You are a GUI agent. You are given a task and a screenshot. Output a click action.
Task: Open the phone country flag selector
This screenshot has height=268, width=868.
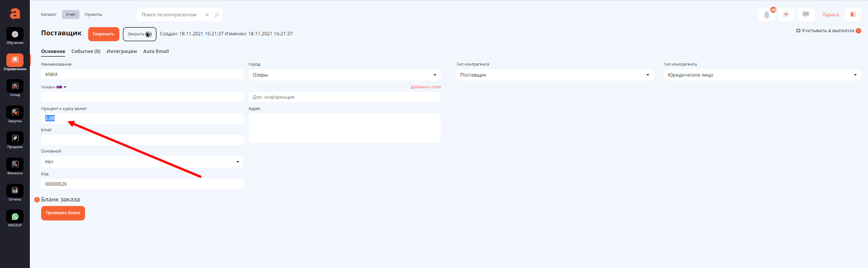[x=61, y=87]
